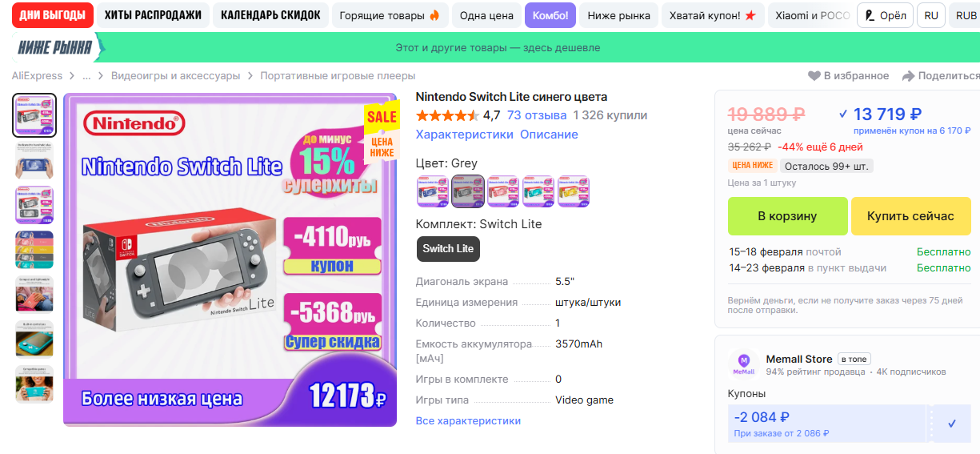Image resolution: width=980 pixels, height=454 pixels.
Task: Open the Календарь скидок tab
Action: [270, 15]
